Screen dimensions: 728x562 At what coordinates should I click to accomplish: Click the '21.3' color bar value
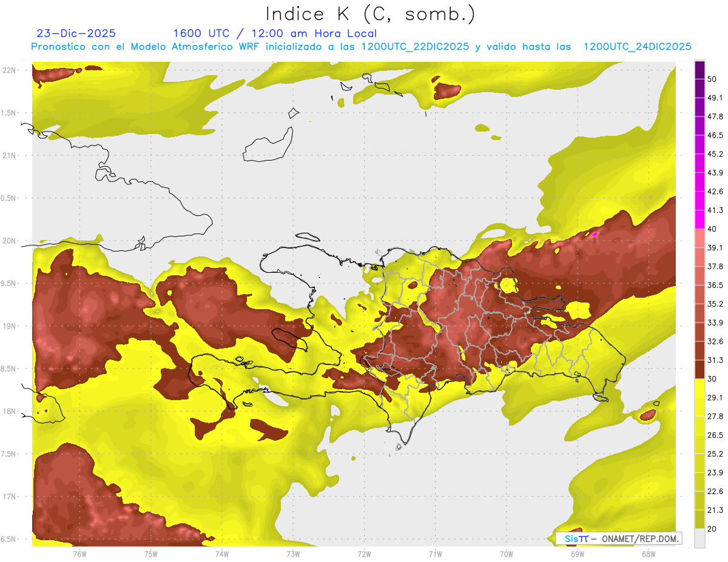[x=716, y=510]
